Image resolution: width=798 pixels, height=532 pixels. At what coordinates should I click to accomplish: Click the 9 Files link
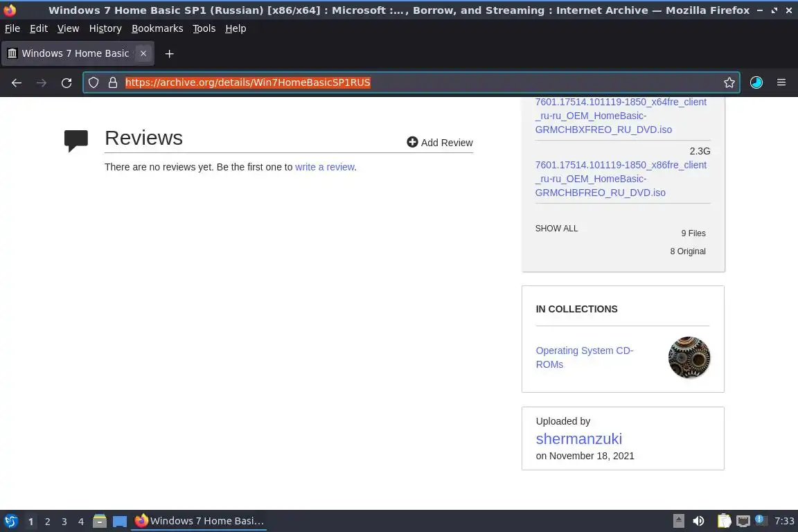click(693, 233)
